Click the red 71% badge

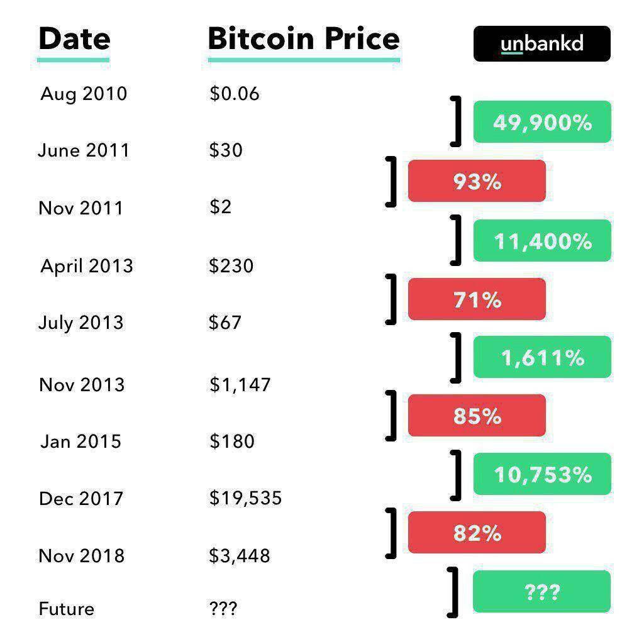[477, 299]
